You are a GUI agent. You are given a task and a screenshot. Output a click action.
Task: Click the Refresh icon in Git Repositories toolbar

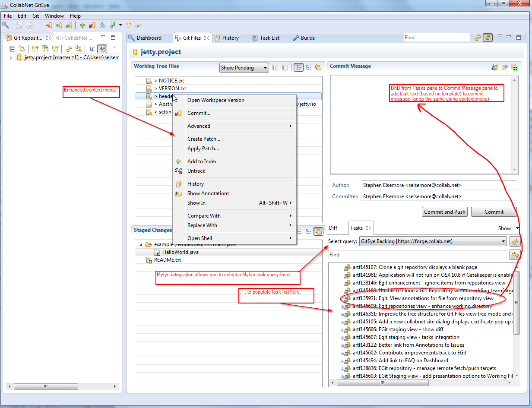tap(68, 49)
